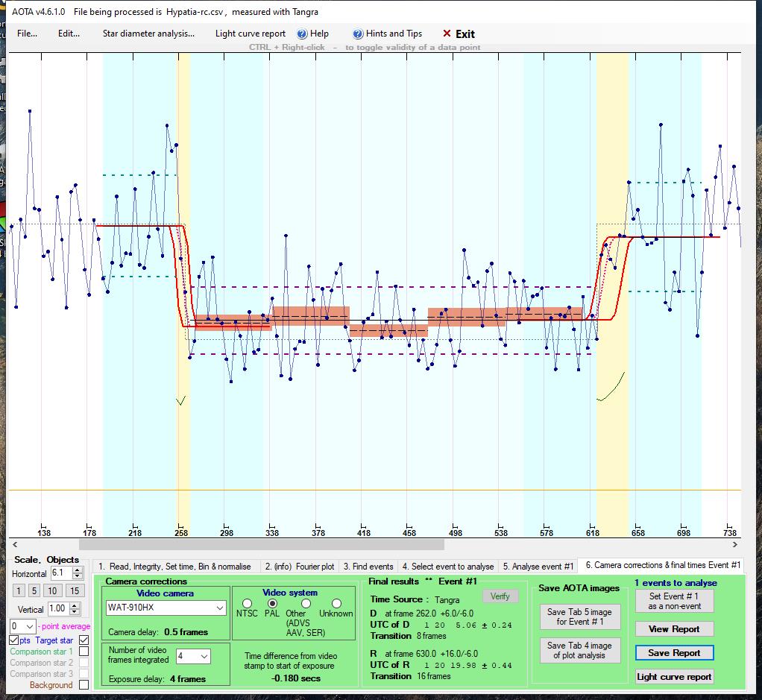
Task: Increase Vertical scale with up arrow
Action: point(75,606)
